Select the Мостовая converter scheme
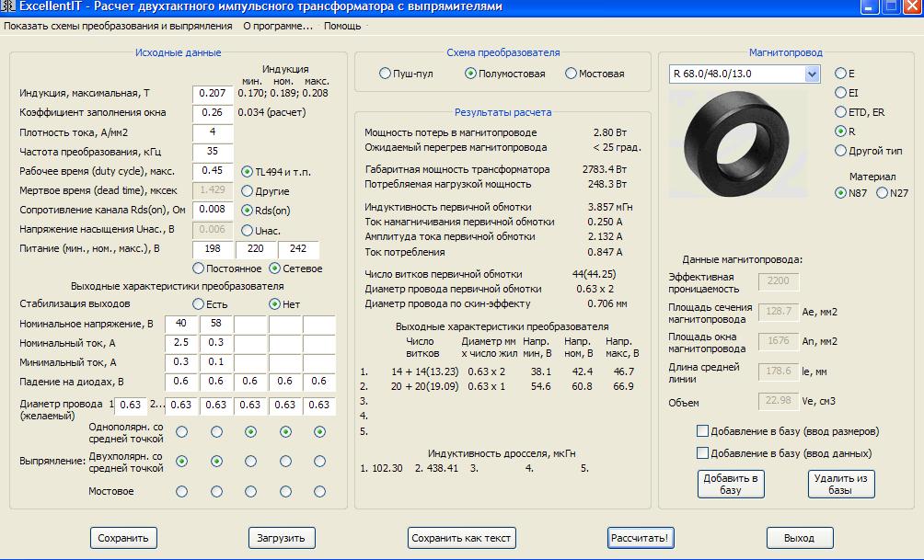Screen dimensions: 924x560 coord(571,74)
